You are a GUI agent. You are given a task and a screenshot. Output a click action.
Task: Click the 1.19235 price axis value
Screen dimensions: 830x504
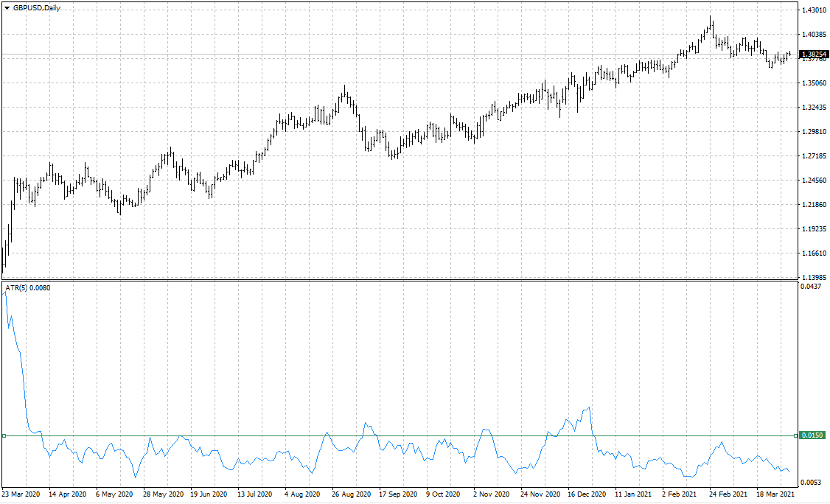[814, 229]
